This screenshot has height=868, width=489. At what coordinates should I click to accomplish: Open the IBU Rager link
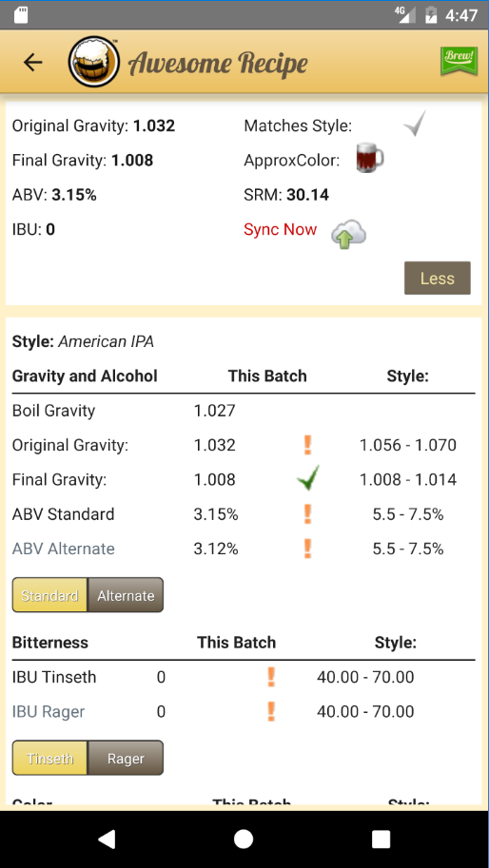[49, 711]
